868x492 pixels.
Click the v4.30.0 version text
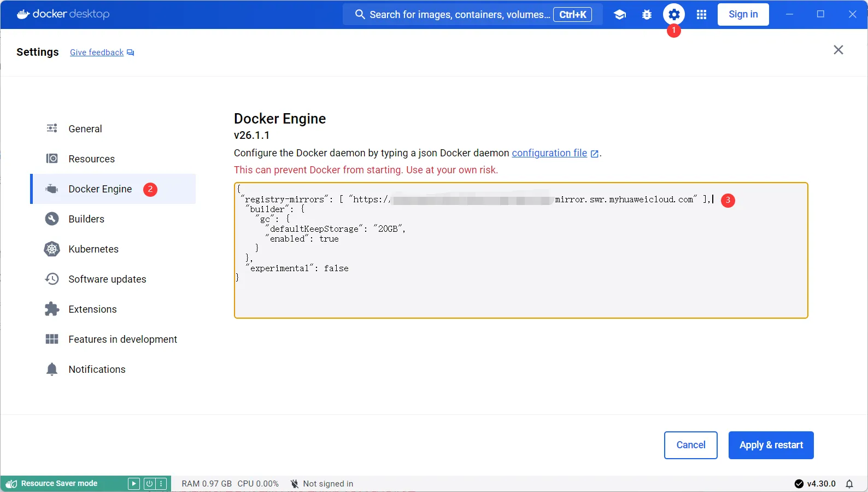[x=822, y=484]
